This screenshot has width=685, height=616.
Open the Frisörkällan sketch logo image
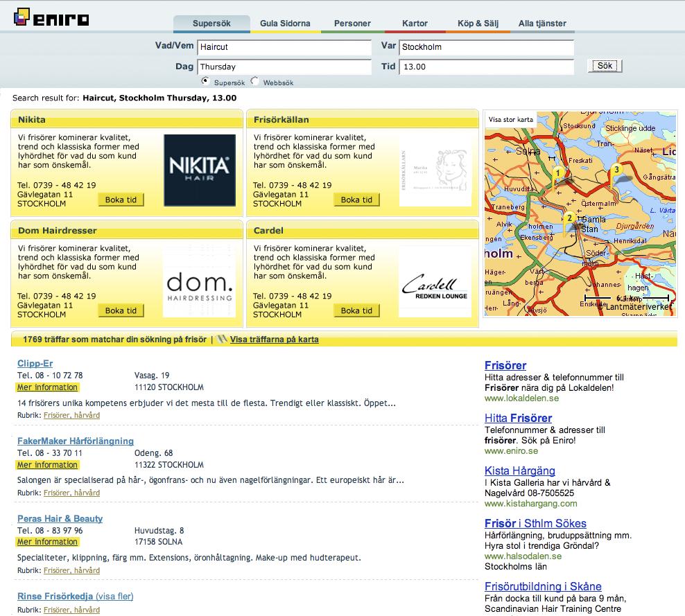(435, 170)
